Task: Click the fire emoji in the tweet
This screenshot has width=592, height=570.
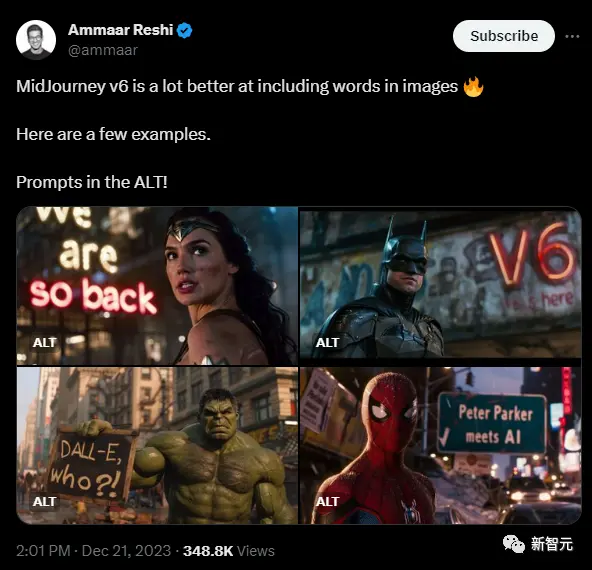Action: 473,87
